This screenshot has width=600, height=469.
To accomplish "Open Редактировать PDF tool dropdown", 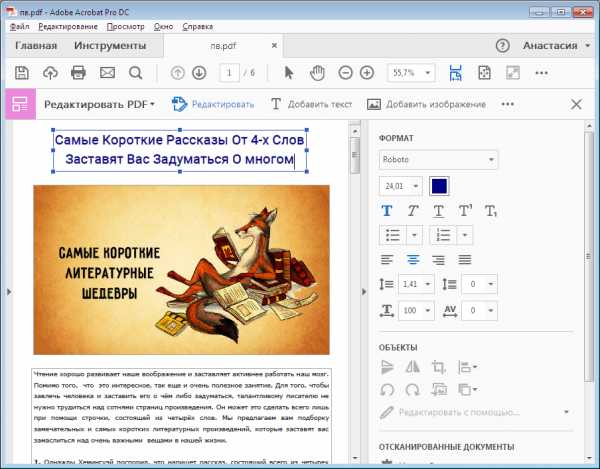I will coord(99,104).
